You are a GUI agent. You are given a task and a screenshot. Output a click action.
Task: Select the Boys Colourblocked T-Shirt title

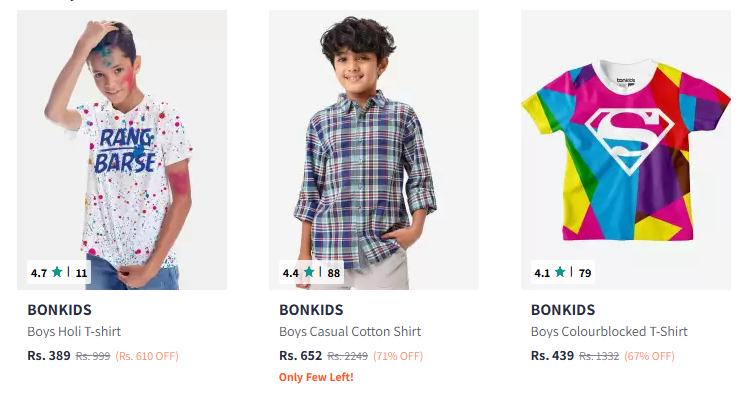[x=609, y=332]
